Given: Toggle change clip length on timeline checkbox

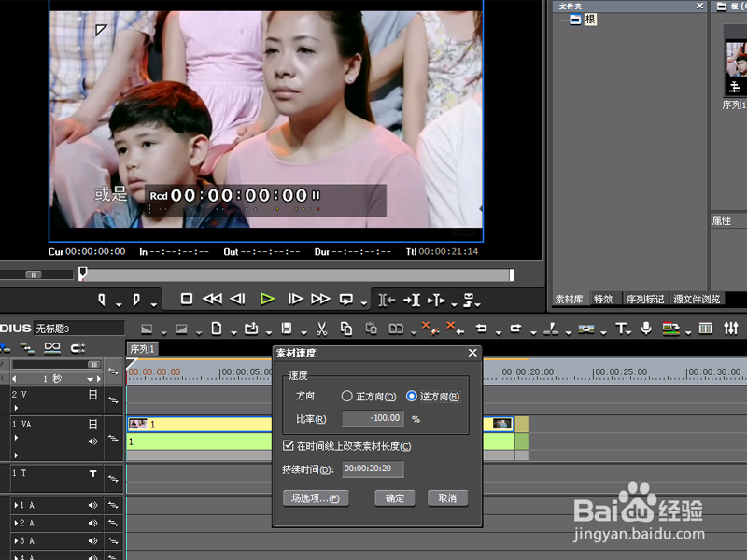Looking at the screenshot, I should [x=289, y=446].
